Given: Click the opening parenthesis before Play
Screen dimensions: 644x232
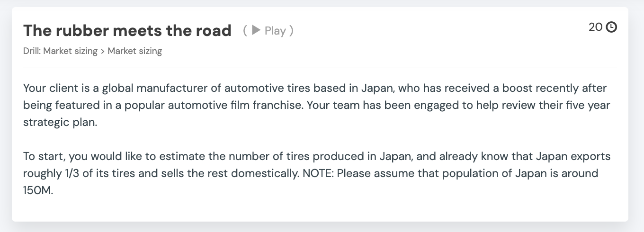Looking at the screenshot, I should tap(245, 31).
